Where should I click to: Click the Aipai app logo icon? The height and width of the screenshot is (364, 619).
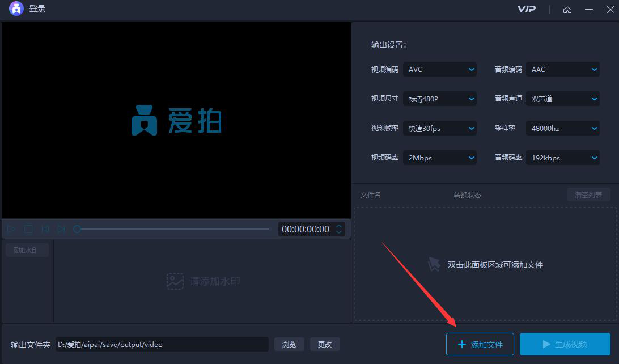[16, 9]
